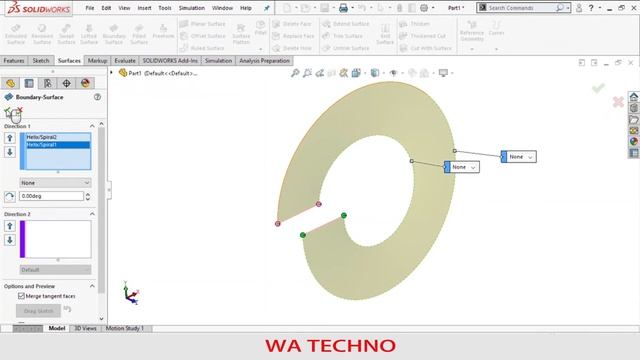Open the DimXpertManager crosshair tab icon
Image resolution: width=640 pixels, height=360 pixels.
pos(67,83)
